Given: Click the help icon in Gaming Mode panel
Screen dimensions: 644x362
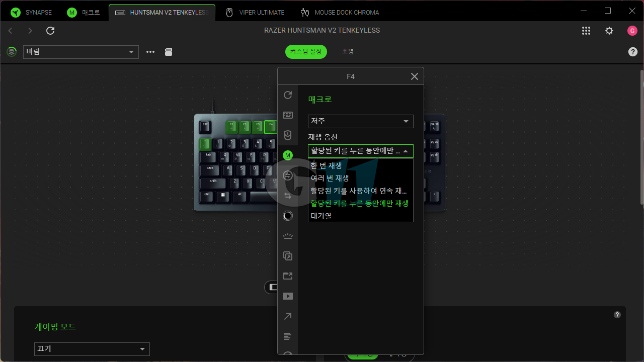Looking at the screenshot, I should click(617, 315).
